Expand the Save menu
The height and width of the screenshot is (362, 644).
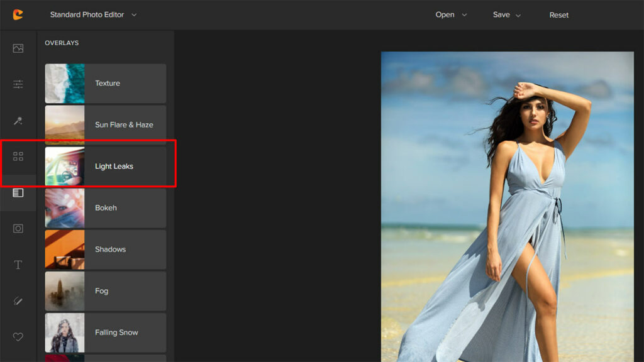[507, 15]
